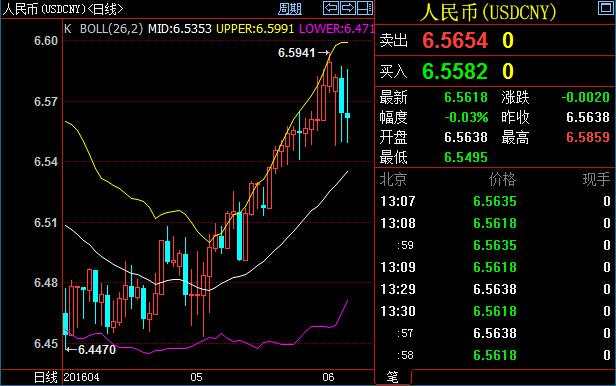Click the 06 month axis label
This screenshot has height=386, width=616.
coord(328,377)
